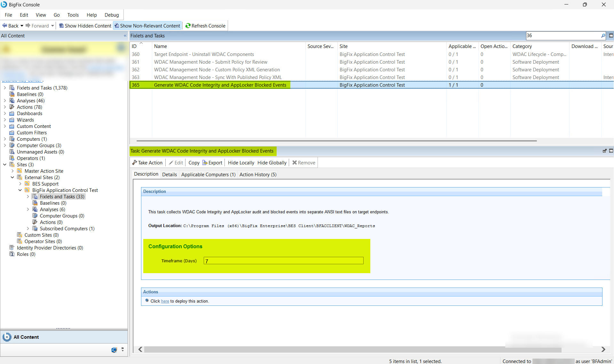The height and width of the screenshot is (364, 614).
Task: Click Hide Globally
Action: pos(272,162)
